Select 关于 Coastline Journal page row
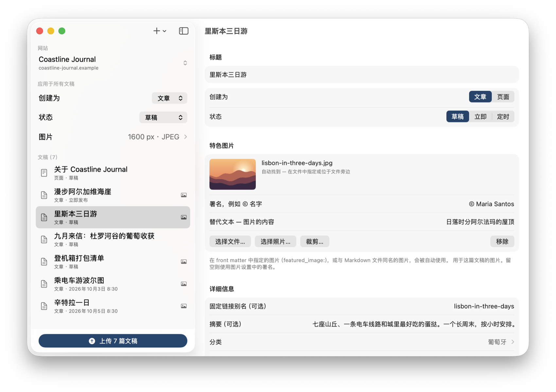Viewport: 556px width, 392px height. click(x=113, y=173)
